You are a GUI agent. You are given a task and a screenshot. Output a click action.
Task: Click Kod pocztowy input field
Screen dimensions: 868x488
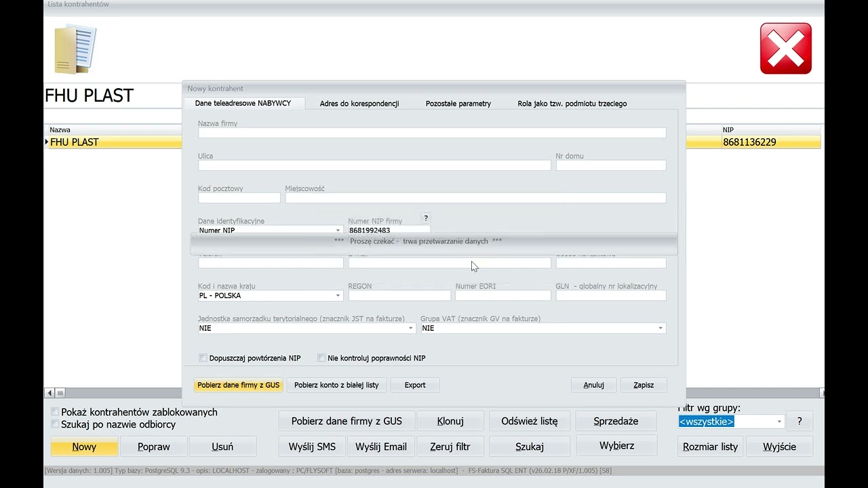tap(239, 198)
